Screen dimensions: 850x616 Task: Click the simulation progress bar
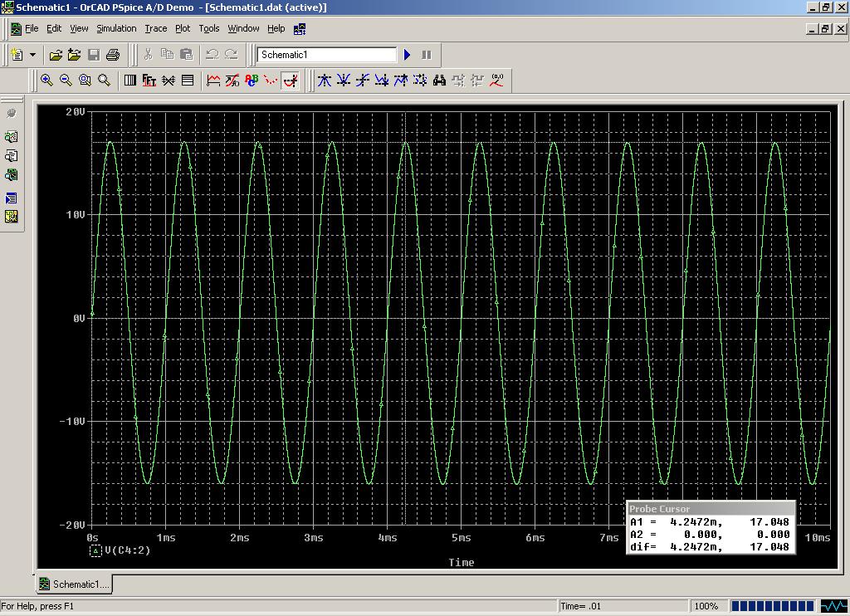pyautogui.click(x=773, y=606)
